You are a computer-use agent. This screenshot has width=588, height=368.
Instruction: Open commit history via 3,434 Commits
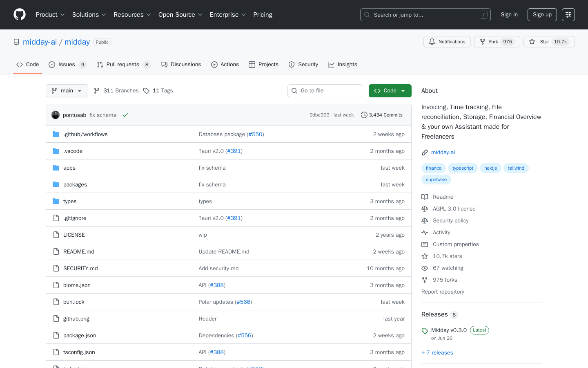pyautogui.click(x=382, y=115)
